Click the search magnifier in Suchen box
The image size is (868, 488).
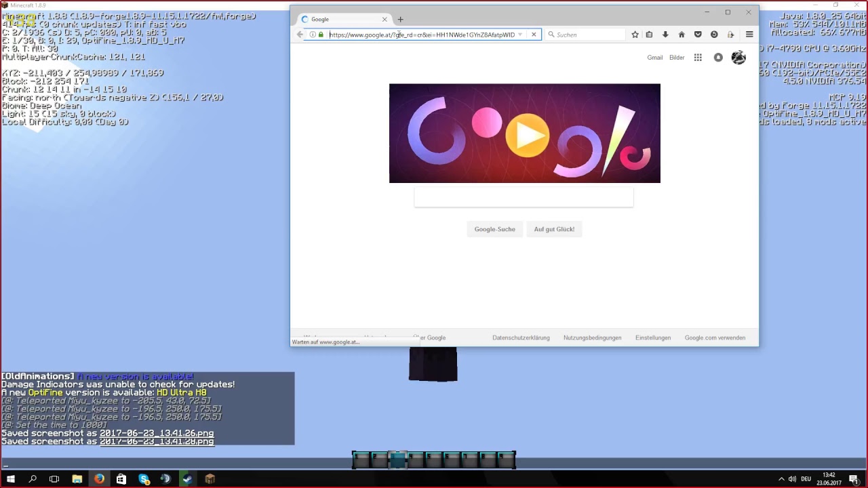point(551,35)
